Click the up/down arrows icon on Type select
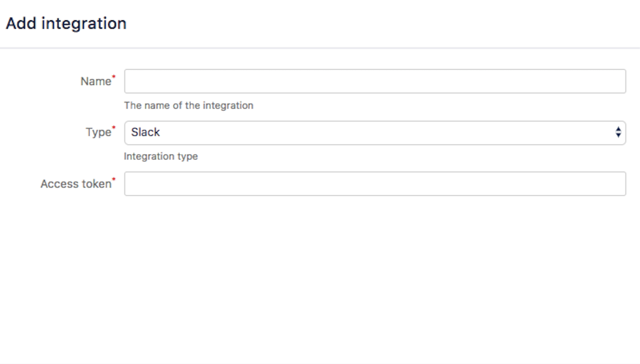This screenshot has width=640, height=364. pos(618,132)
